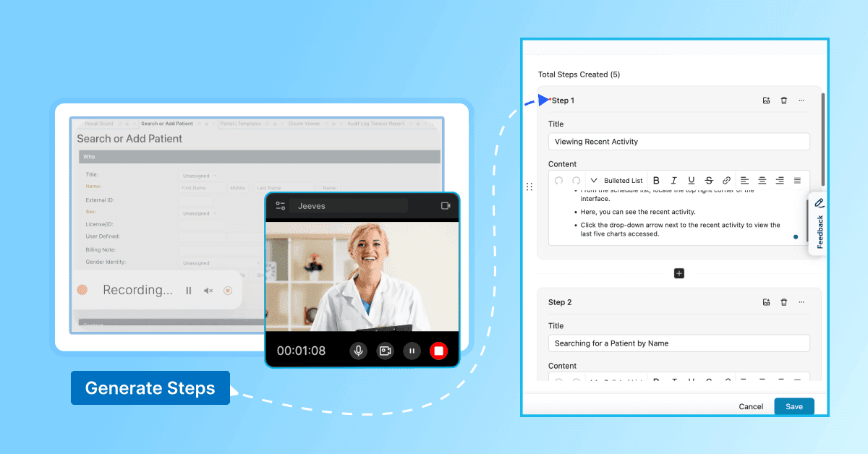The height and width of the screenshot is (454, 868).
Task: Click the Last Name field
Action: [284, 188]
